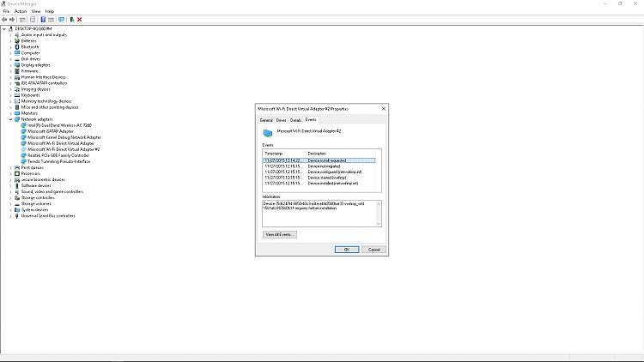This screenshot has height=362, width=644.
Task: Switch to the Details tab
Action: (295, 120)
